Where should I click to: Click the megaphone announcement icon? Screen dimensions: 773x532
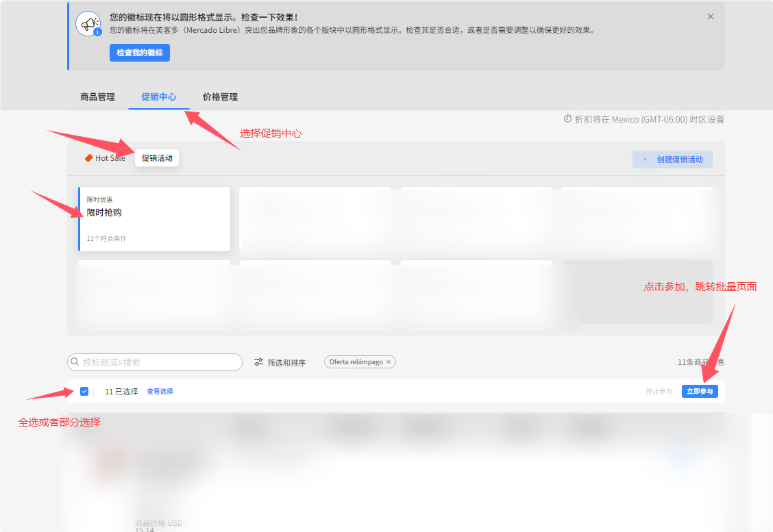click(x=88, y=23)
